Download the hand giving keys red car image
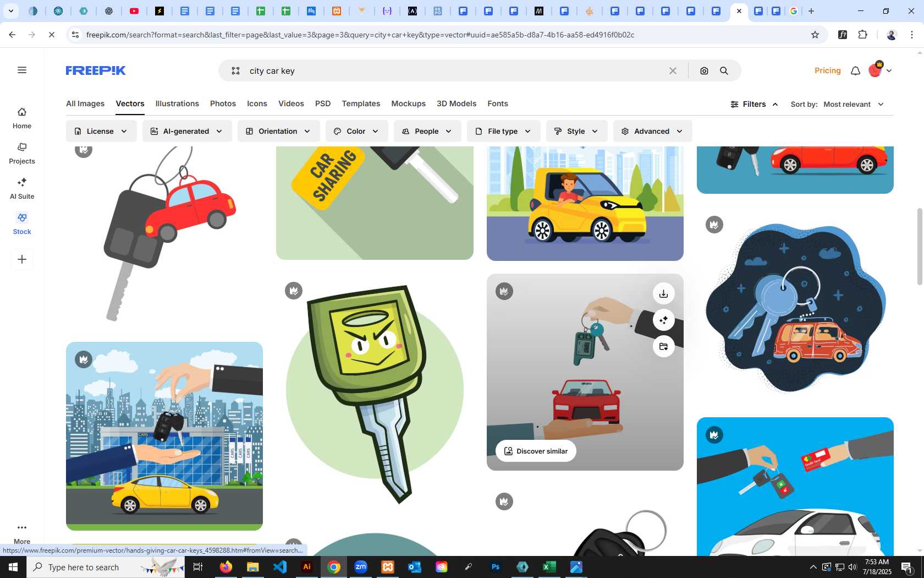Image resolution: width=924 pixels, height=578 pixels. (664, 293)
